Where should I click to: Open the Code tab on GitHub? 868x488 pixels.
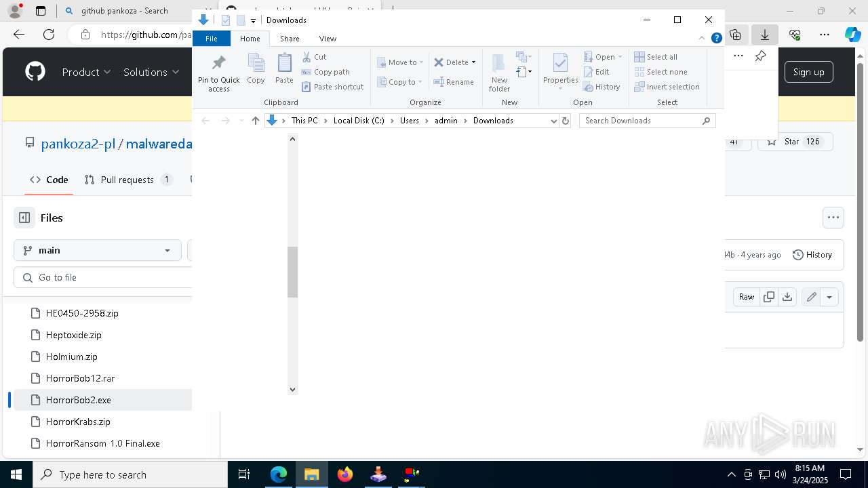49,180
